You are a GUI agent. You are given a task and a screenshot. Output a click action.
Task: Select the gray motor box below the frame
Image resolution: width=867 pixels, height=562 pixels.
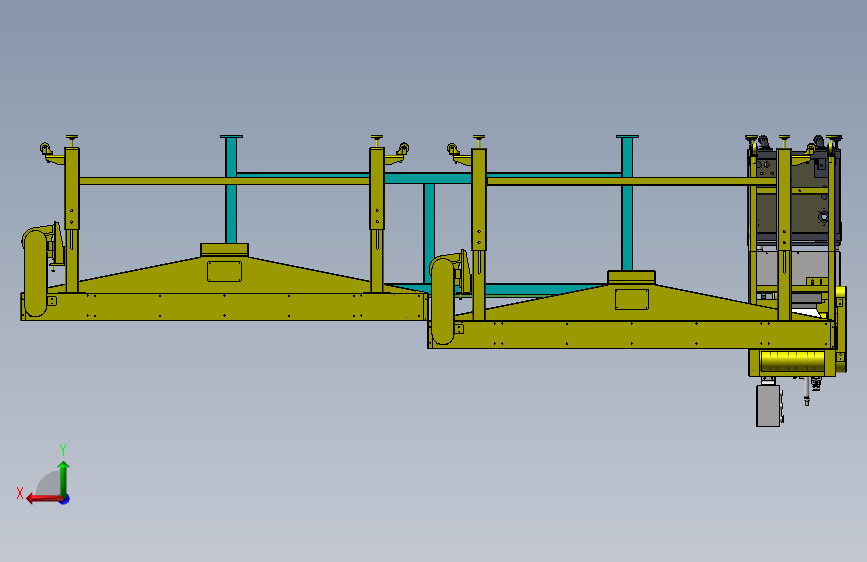768,405
